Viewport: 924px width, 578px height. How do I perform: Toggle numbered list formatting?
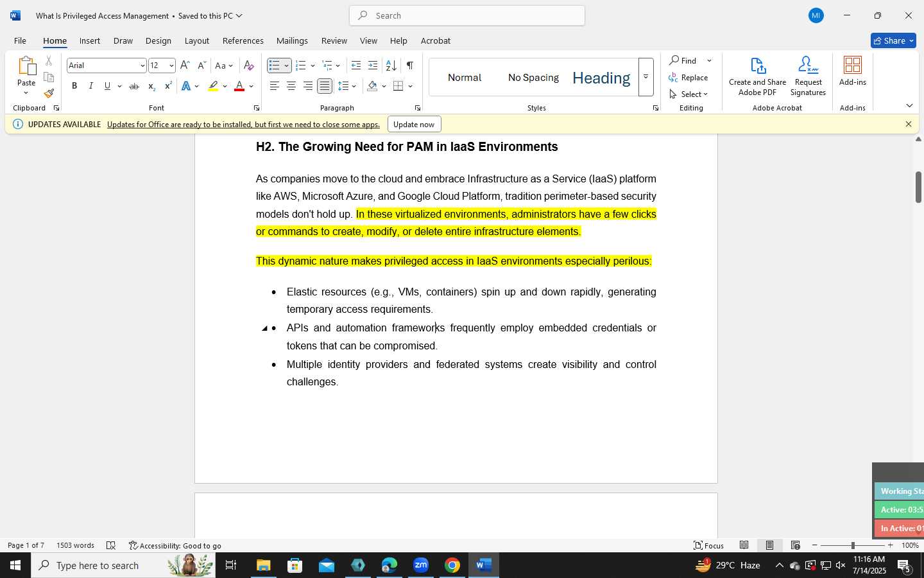click(x=300, y=66)
